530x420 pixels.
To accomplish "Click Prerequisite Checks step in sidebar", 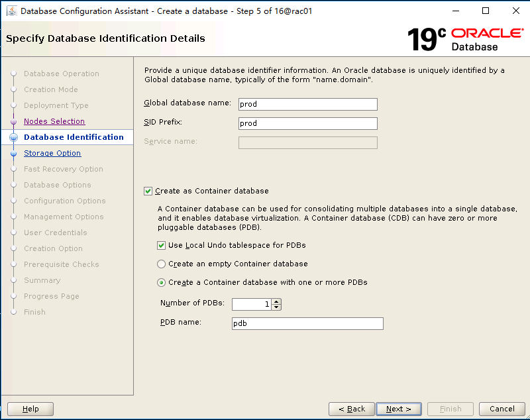I will 61,264.
